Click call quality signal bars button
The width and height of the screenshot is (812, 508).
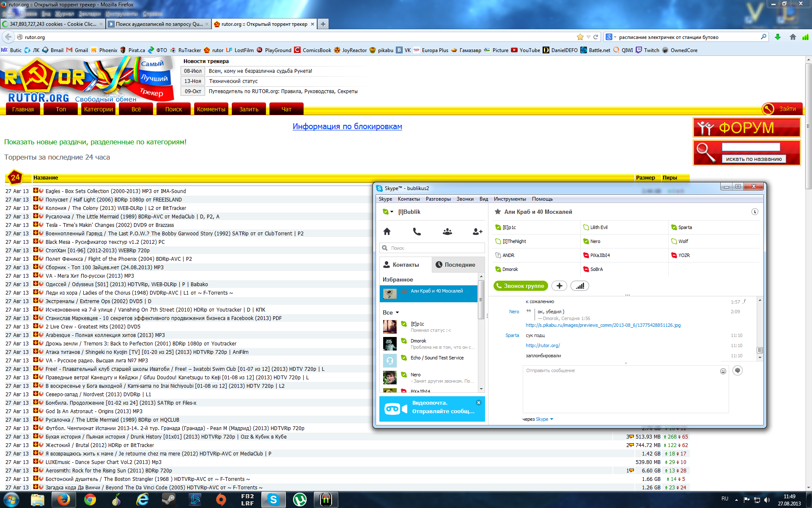(x=580, y=286)
